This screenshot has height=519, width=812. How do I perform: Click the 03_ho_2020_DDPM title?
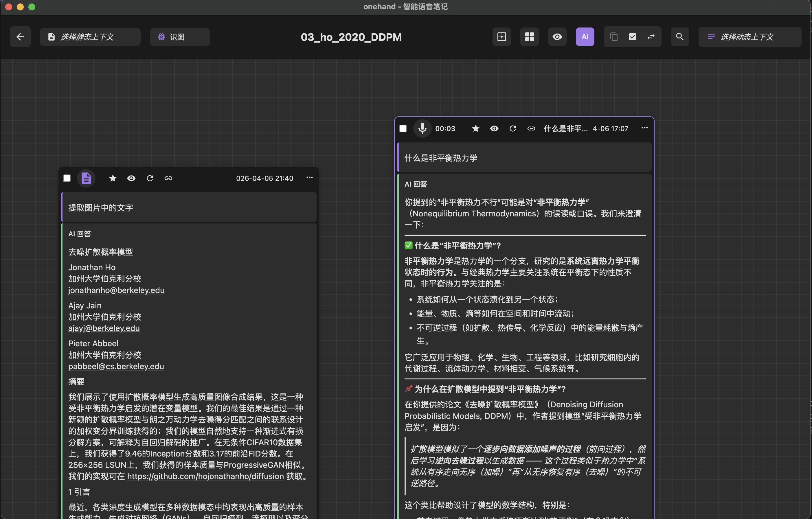[351, 37]
